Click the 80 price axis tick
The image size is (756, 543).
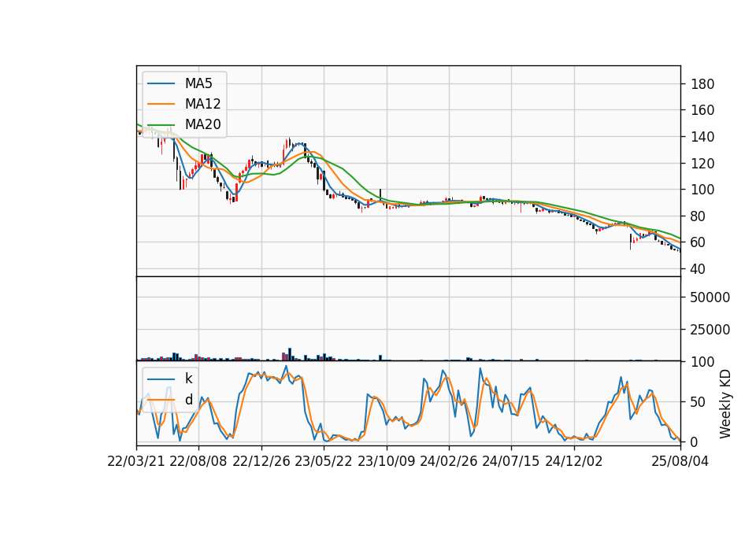[699, 216]
